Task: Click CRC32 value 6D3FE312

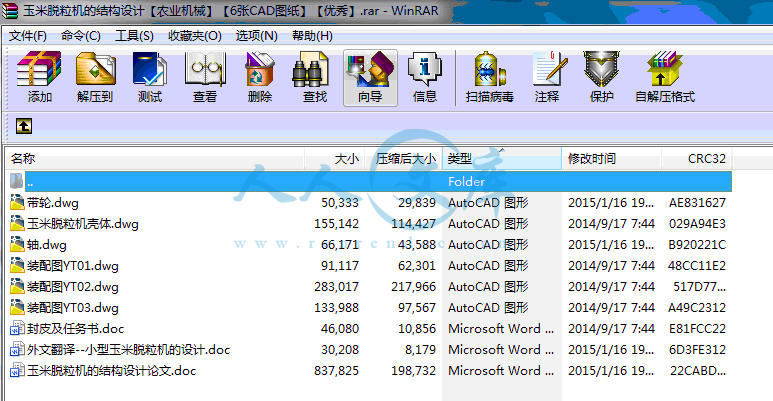Action: [697, 350]
